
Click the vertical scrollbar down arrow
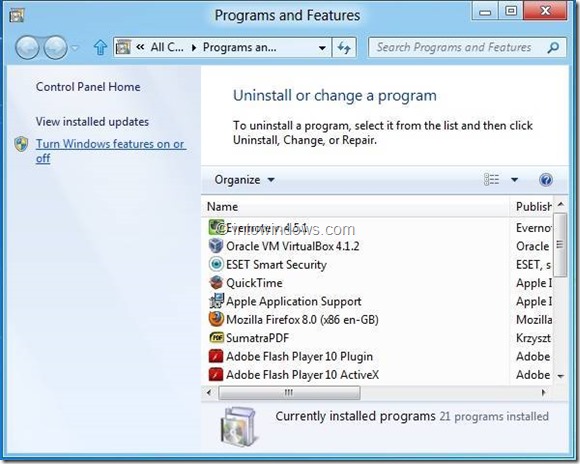click(561, 376)
